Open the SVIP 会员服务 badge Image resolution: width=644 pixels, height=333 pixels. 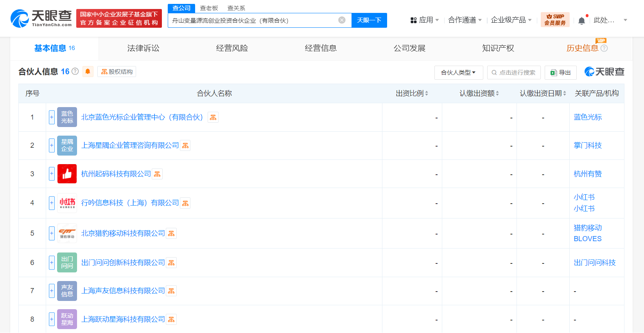tap(555, 20)
